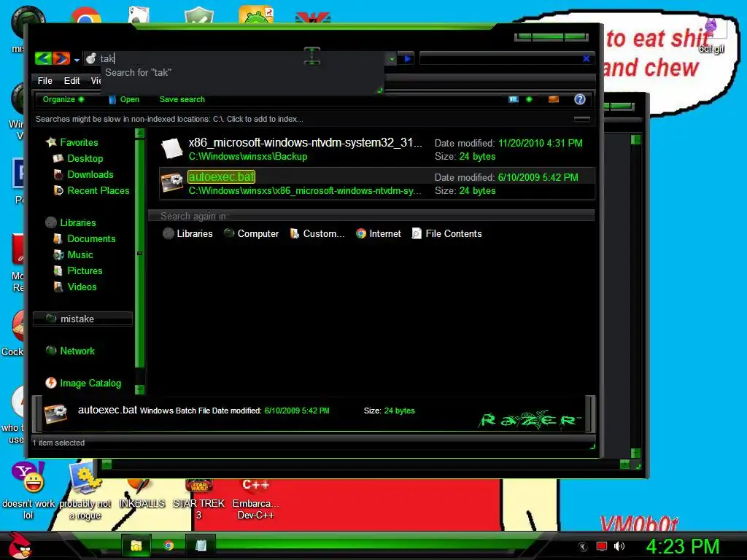747x560 pixels.
Task: Select the x86_microsoft-windows-ntvdm-system32 result
Action: 376,149
